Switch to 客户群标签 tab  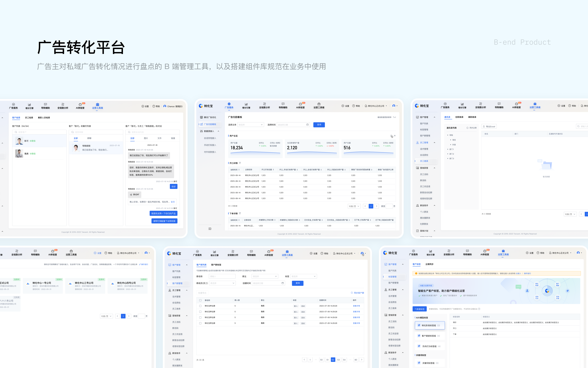point(216,265)
